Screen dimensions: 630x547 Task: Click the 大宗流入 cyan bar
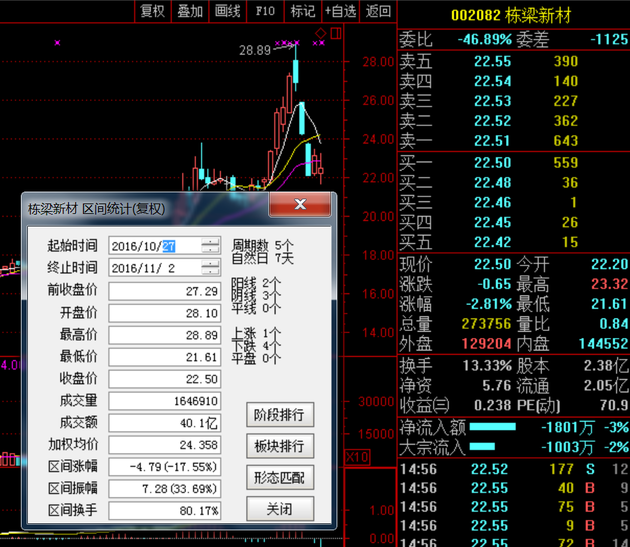482,447
